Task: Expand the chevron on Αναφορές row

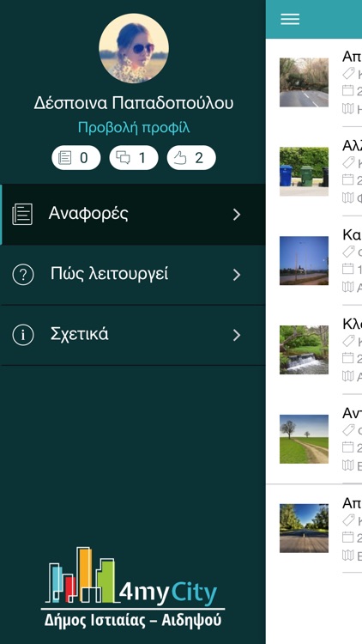Action: point(237,215)
